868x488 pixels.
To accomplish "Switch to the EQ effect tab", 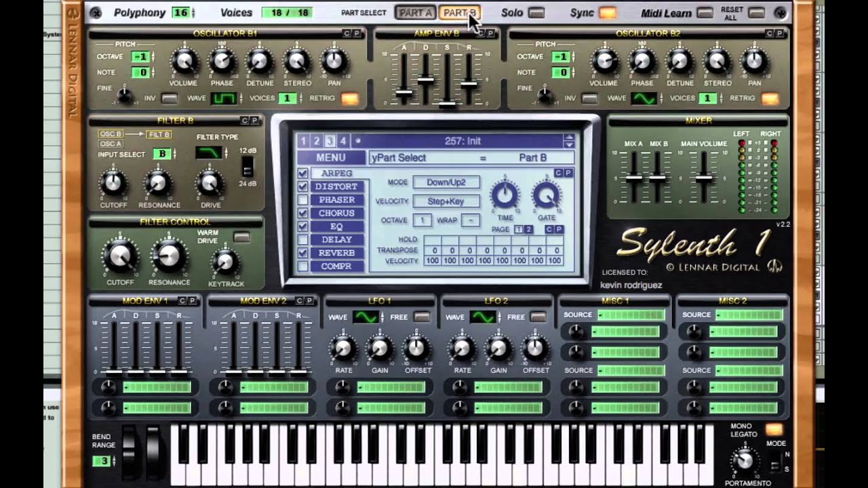I will pos(337,226).
